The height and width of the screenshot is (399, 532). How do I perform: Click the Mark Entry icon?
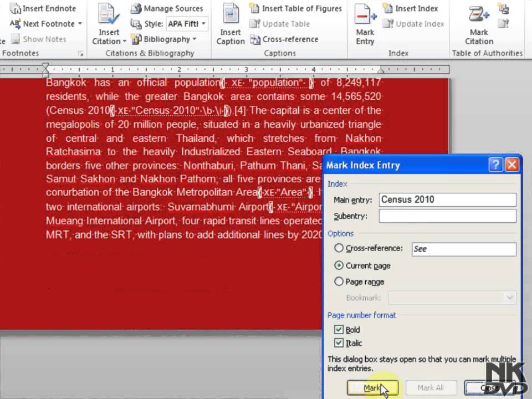click(x=365, y=14)
